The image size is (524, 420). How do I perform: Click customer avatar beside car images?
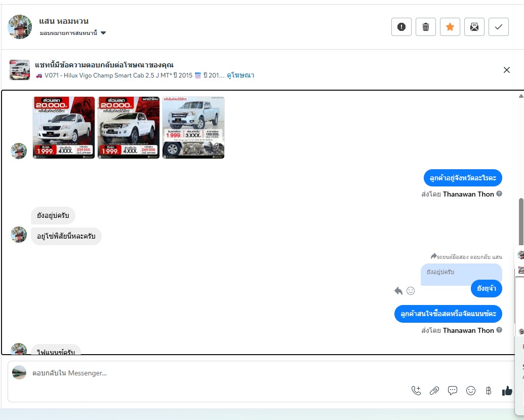(x=19, y=151)
